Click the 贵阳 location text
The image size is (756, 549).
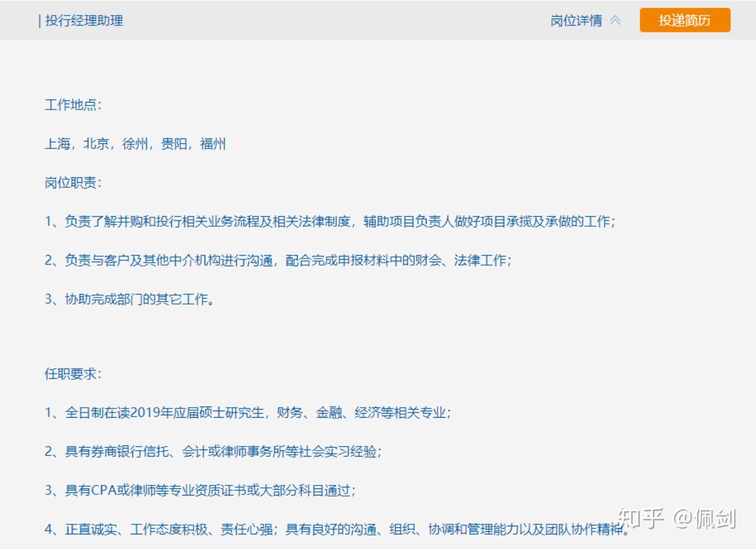pyautogui.click(x=174, y=144)
